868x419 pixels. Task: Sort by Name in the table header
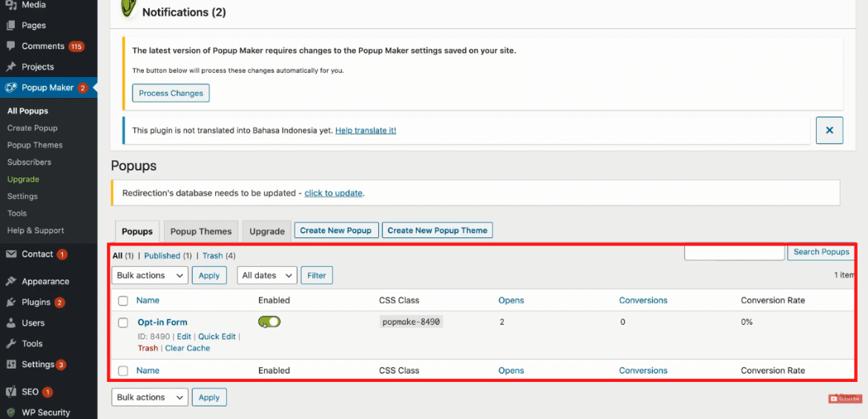(148, 300)
